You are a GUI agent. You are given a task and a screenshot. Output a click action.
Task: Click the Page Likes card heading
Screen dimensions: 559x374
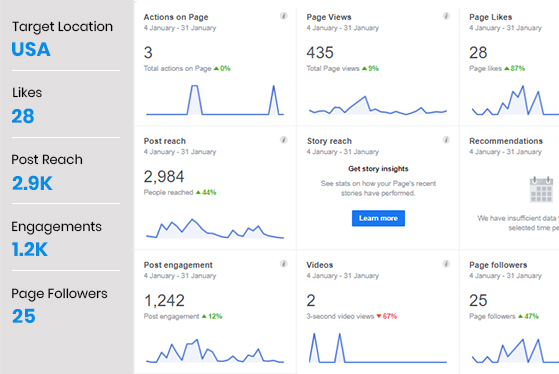[x=491, y=17]
